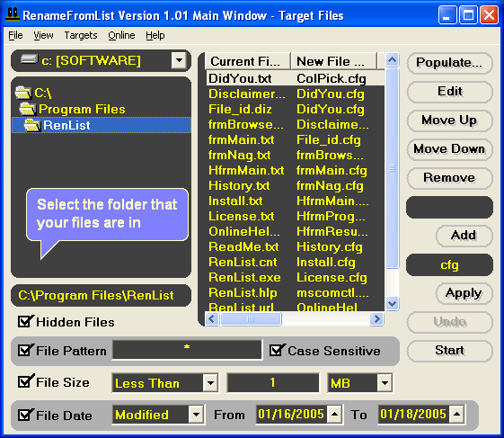The height and width of the screenshot is (438, 504).
Task: Click the RenList folder icon
Action: 32,125
